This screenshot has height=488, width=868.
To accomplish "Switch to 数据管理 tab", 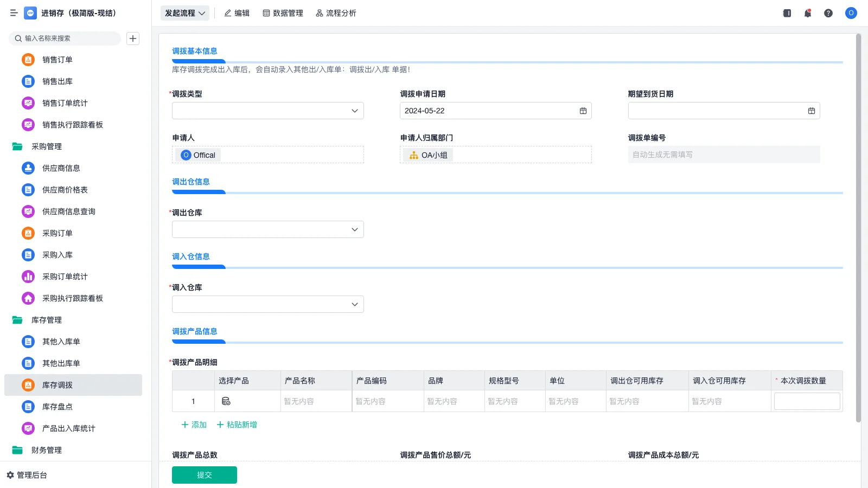I will [x=283, y=13].
